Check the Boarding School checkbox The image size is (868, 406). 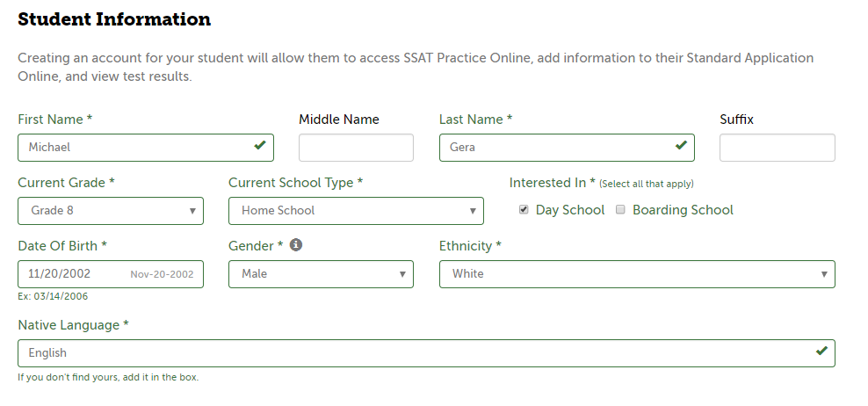click(x=620, y=209)
